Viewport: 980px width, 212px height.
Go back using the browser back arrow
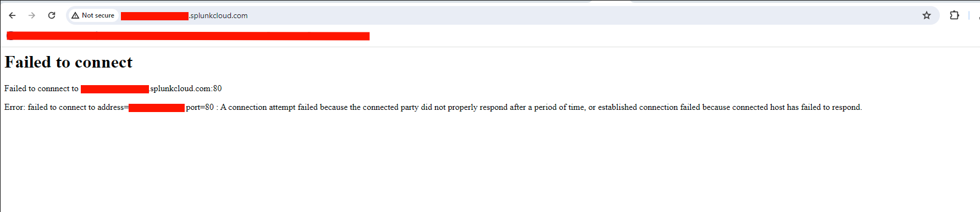click(x=12, y=15)
